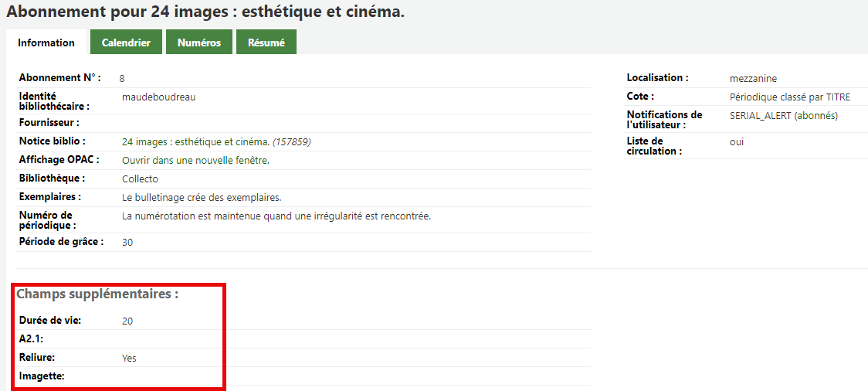Click 'Périodique classé par TITRE' cote value

pyautogui.click(x=789, y=97)
